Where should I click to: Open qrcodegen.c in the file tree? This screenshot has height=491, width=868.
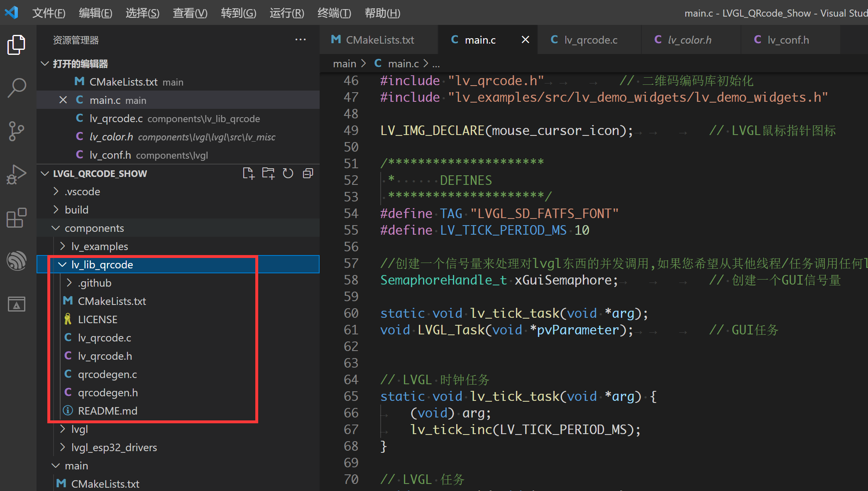(107, 374)
